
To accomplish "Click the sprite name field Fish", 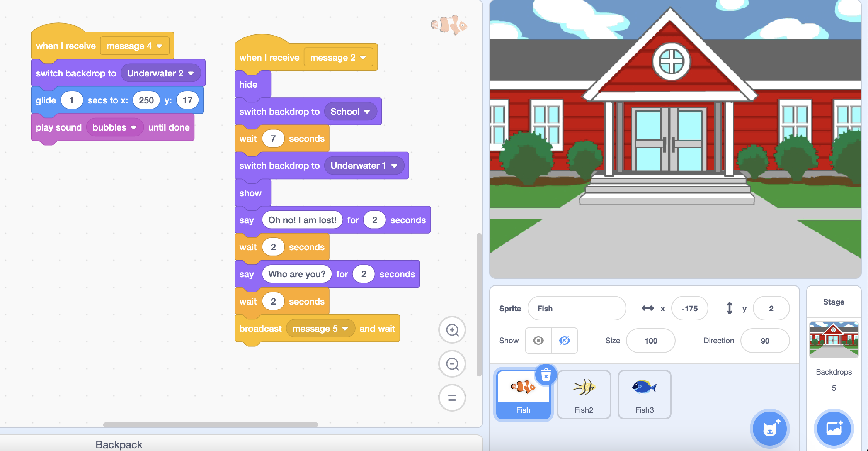I will point(576,309).
